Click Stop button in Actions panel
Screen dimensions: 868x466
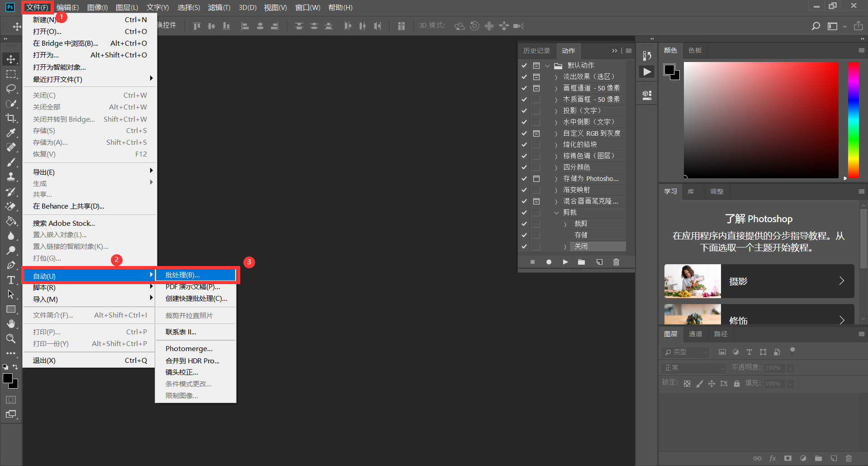tap(532, 262)
